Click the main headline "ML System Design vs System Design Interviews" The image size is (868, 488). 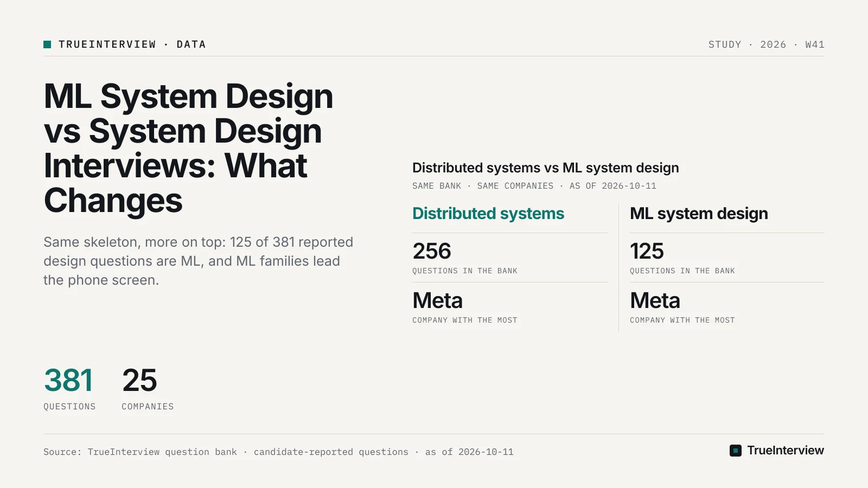click(188, 148)
